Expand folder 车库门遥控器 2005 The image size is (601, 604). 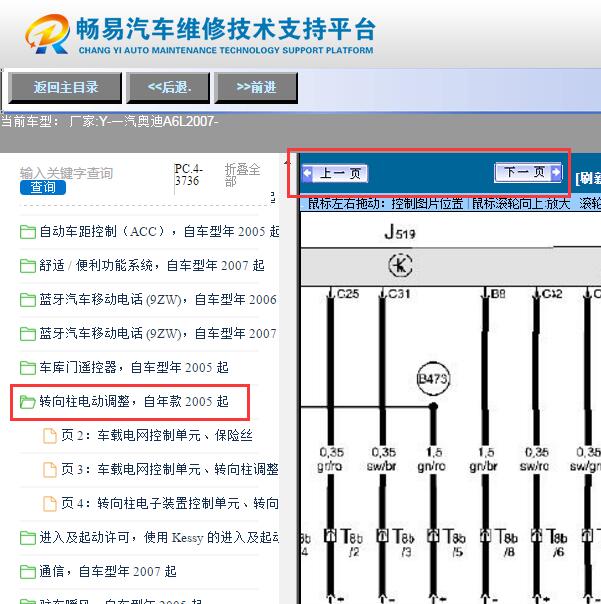point(134,367)
